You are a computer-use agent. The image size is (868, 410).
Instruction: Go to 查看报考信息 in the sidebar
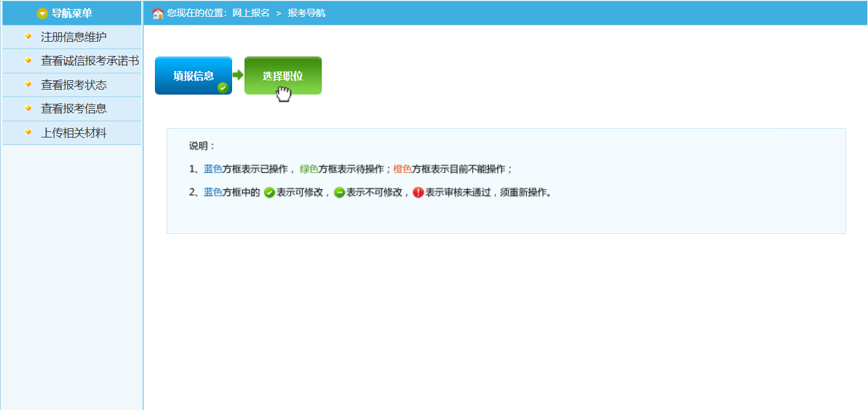[73, 109]
